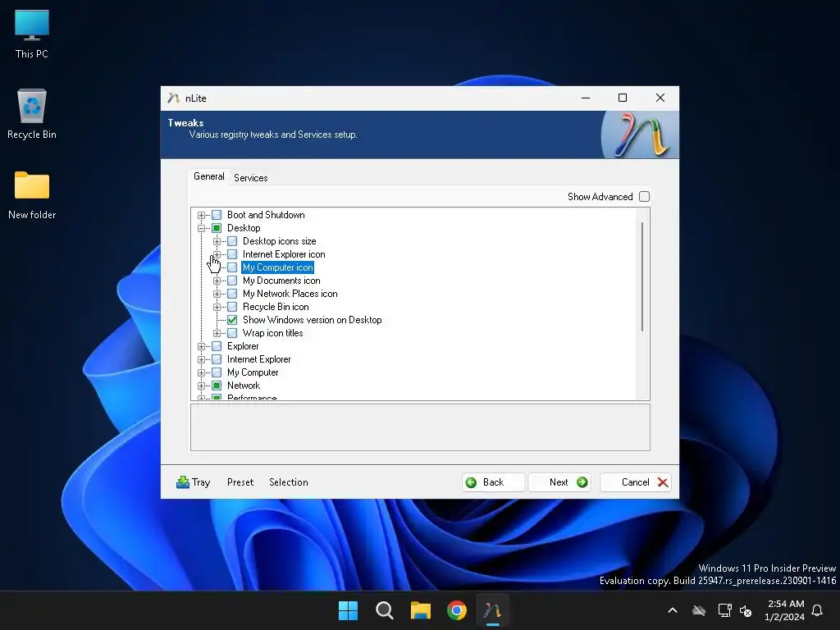Uncheck Show Windows version on Desktop
The height and width of the screenshot is (630, 840).
click(x=232, y=320)
